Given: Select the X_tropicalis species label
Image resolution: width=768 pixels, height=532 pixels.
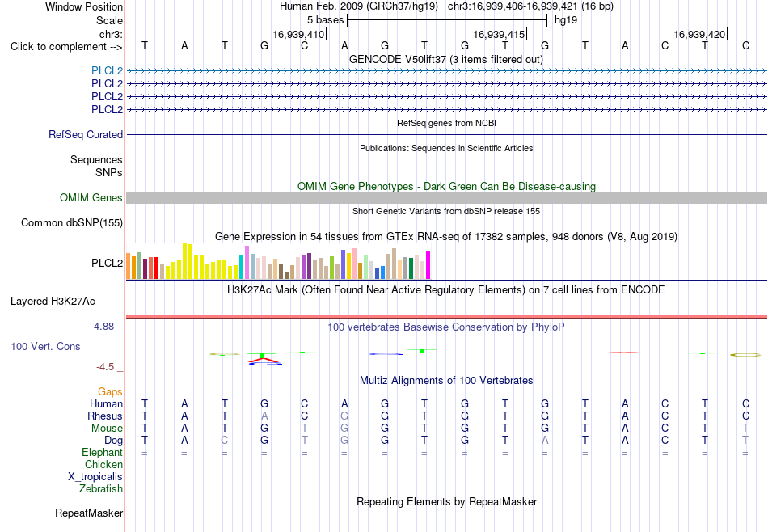Looking at the screenshot, I should pos(95,477).
